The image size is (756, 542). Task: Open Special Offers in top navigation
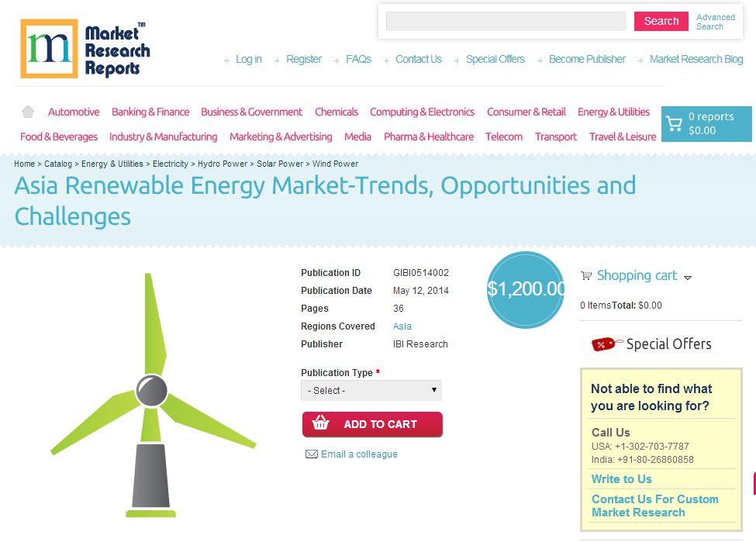(x=495, y=59)
